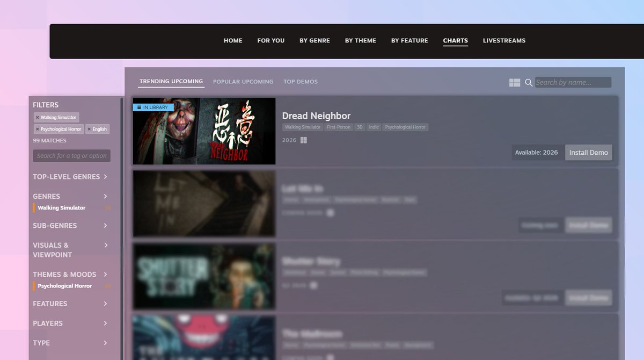Open the Dread Neighbor title link
644x360 pixels.
[316, 116]
